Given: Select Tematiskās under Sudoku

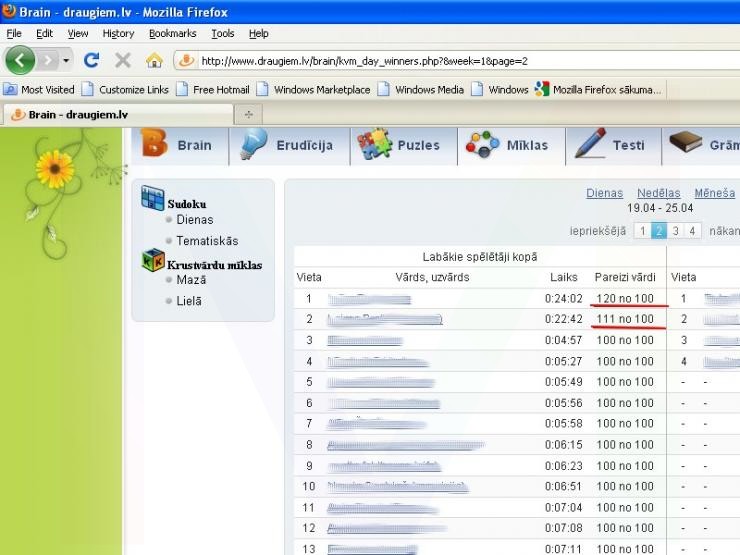Looking at the screenshot, I should click(207, 241).
